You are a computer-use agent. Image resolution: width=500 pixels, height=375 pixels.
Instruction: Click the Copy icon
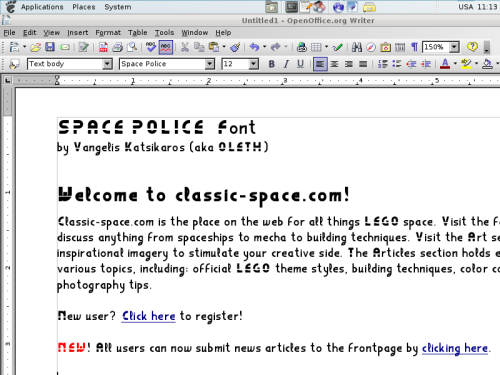coord(199,47)
